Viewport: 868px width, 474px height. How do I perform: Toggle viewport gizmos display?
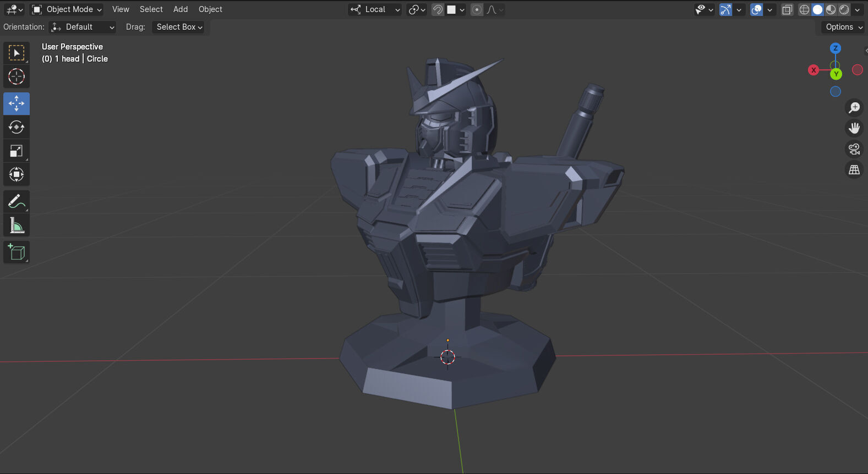click(x=726, y=9)
